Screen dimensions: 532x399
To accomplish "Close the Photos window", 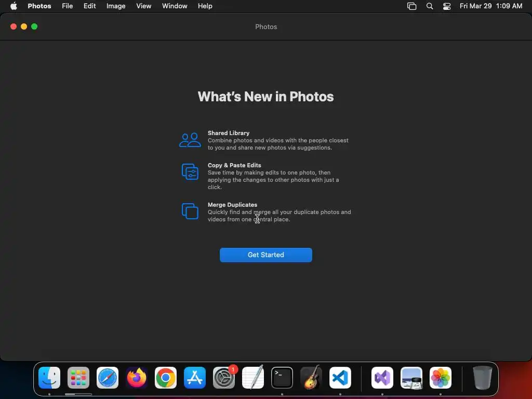I will tap(14, 26).
